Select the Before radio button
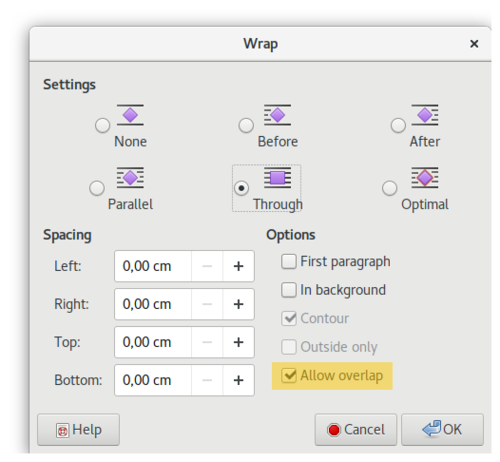Image resolution: width=500 pixels, height=462 pixels. [x=246, y=125]
